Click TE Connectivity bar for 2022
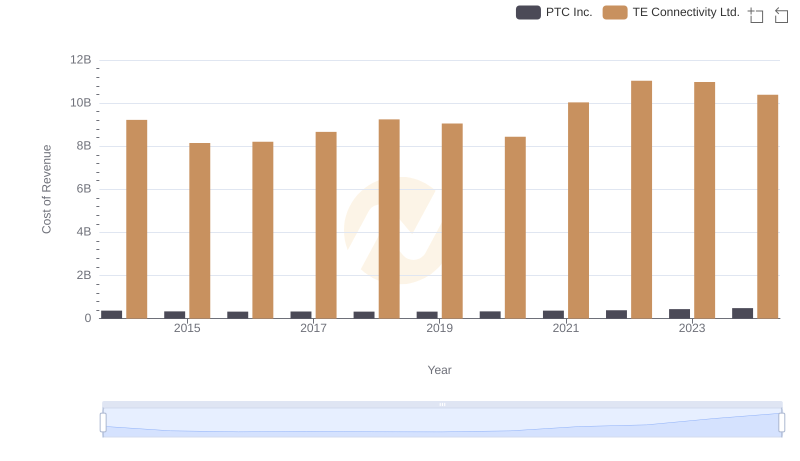800x461 pixels. tap(641, 199)
